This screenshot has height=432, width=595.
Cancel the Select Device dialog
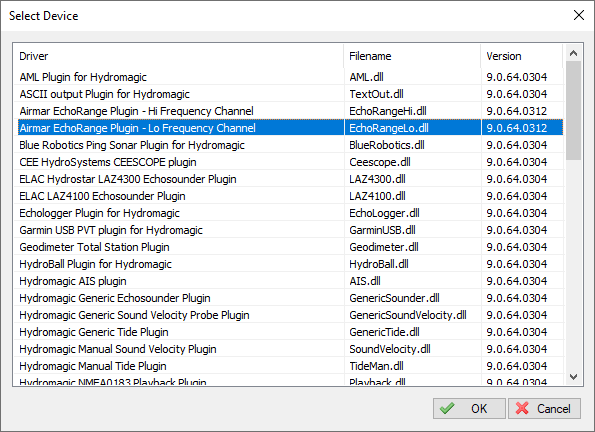(544, 408)
